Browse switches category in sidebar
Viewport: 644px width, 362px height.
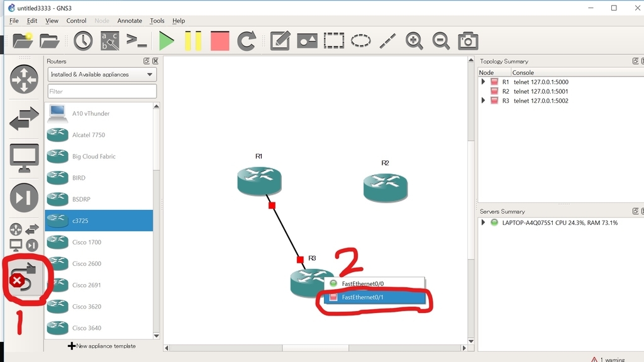24,119
